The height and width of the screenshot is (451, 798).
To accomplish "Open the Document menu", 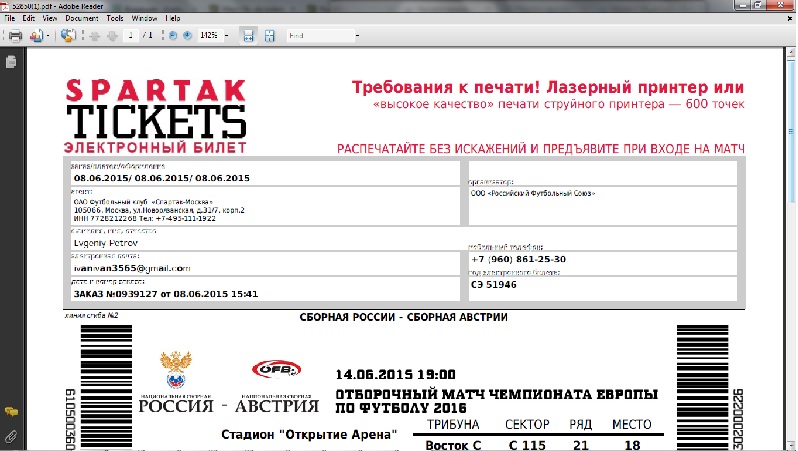I will pos(80,18).
